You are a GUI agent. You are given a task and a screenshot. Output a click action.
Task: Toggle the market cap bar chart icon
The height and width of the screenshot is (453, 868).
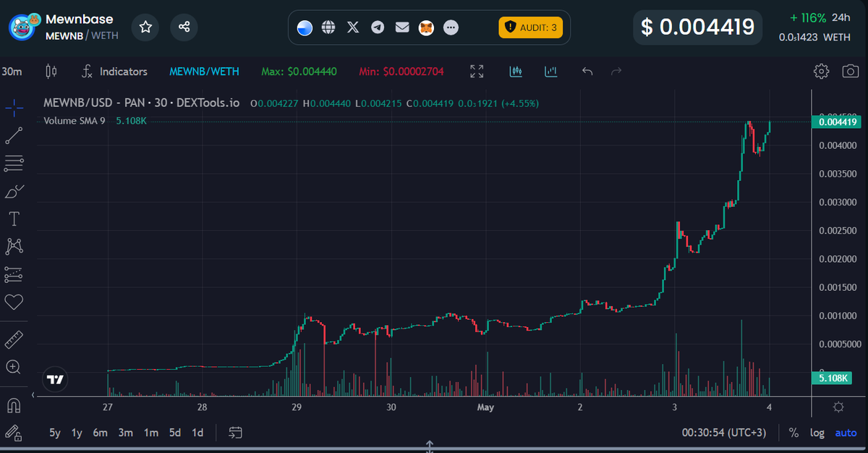click(x=551, y=72)
